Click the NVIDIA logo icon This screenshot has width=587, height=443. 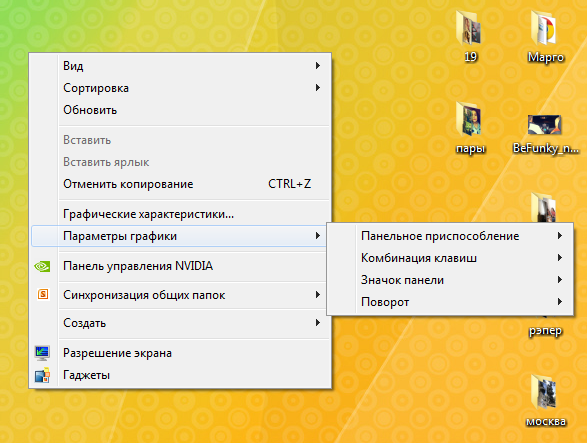click(x=42, y=266)
